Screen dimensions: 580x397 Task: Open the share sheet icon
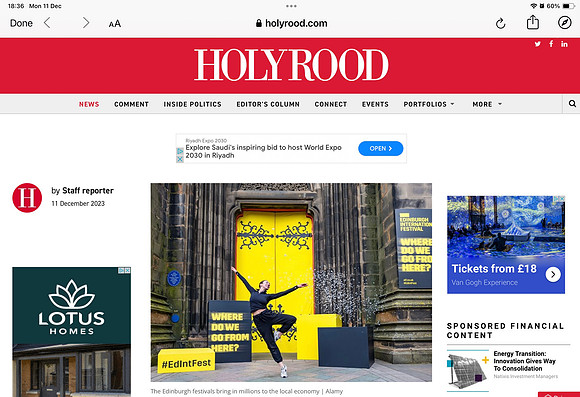533,23
